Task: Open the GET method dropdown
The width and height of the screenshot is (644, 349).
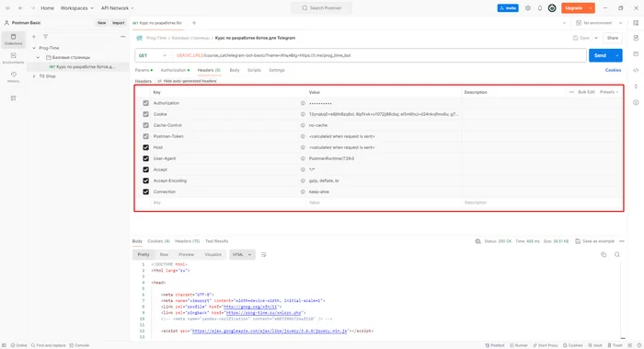Action: (153, 55)
